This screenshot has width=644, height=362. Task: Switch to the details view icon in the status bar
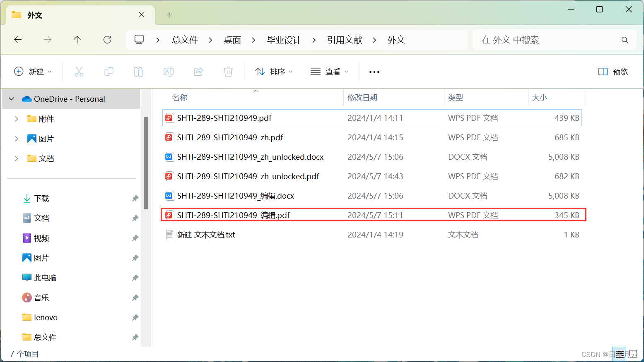tap(619, 354)
